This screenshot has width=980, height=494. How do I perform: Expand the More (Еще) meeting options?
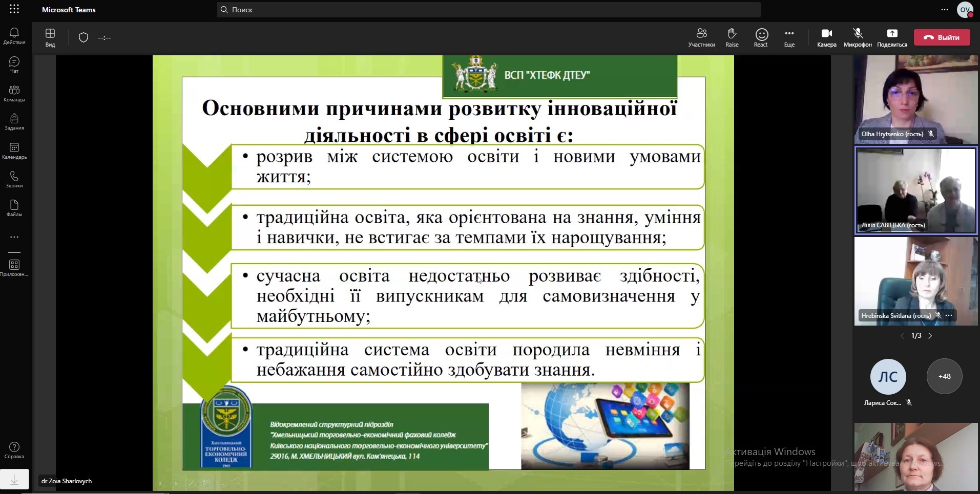(789, 37)
